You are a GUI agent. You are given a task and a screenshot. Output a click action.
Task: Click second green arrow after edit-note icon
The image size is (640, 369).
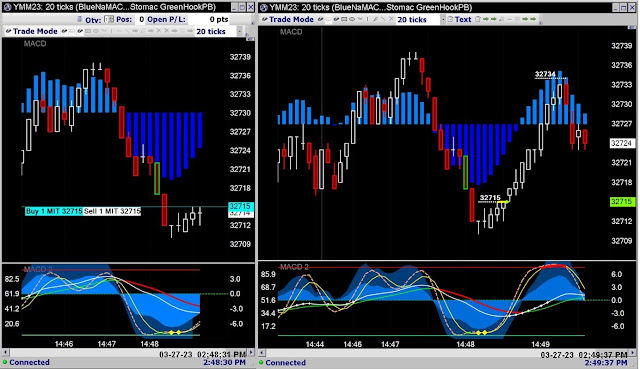tap(493, 19)
